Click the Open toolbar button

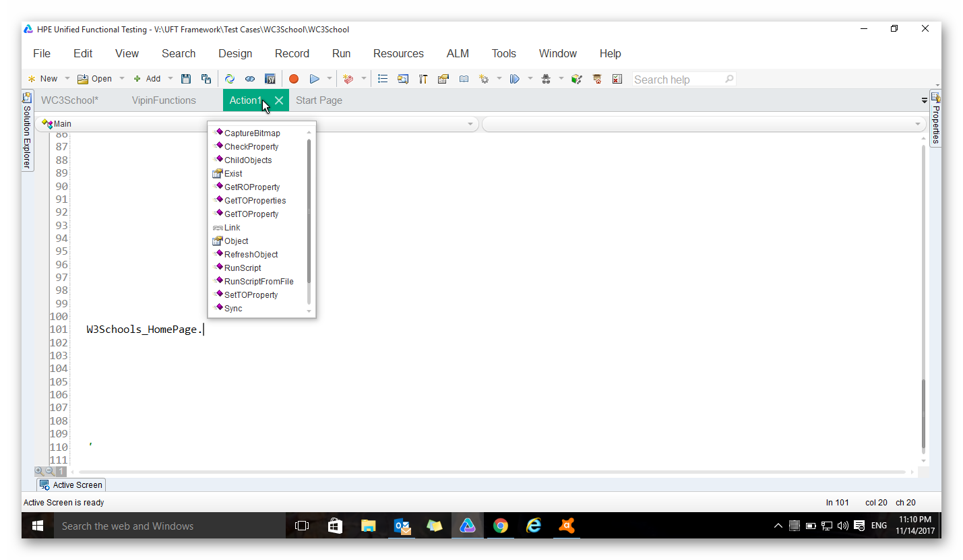pos(95,79)
